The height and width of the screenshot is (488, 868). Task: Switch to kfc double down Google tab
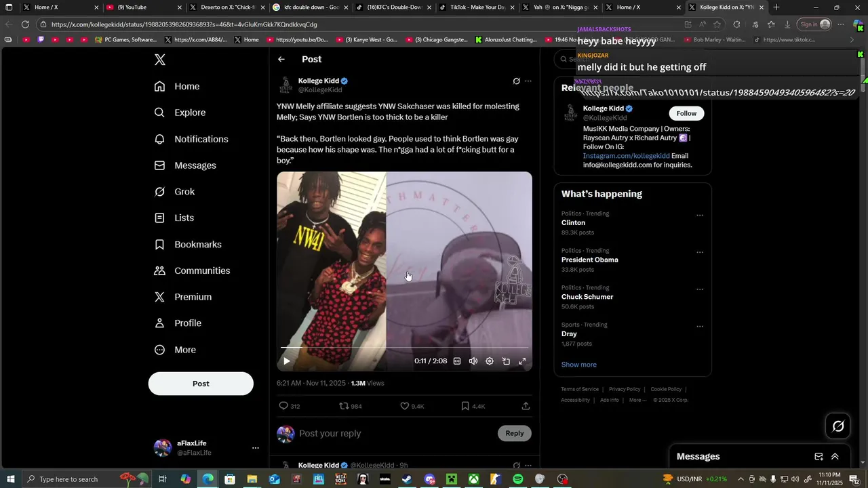311,7
